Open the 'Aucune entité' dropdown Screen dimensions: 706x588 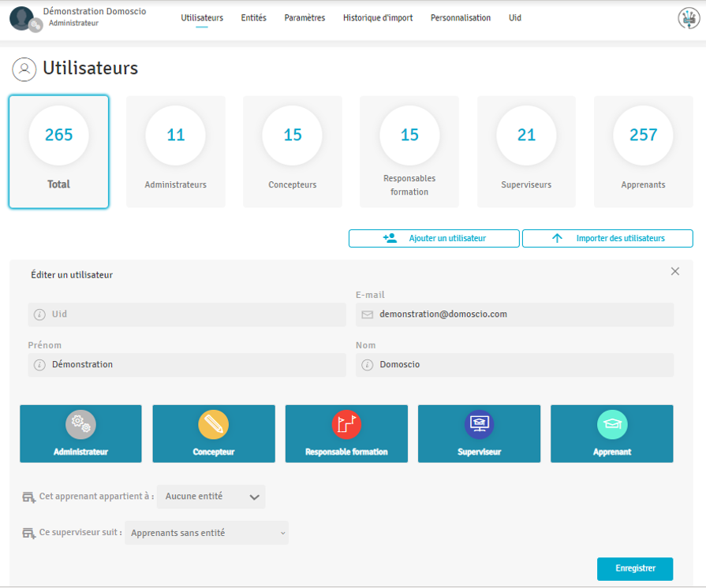pyautogui.click(x=211, y=497)
